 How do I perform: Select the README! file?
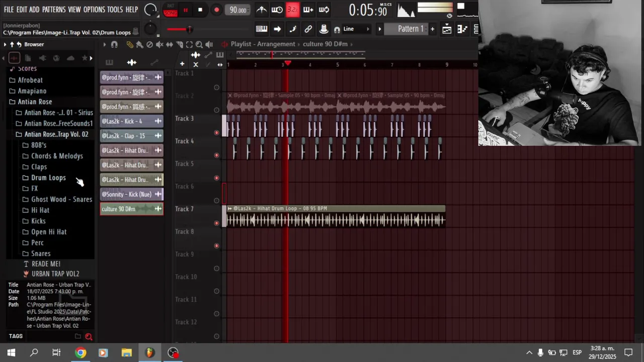coord(46,264)
